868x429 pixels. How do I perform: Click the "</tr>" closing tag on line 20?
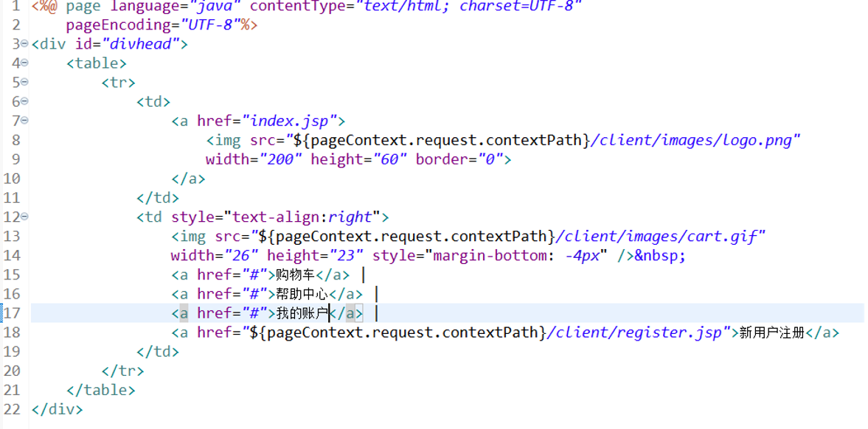(x=123, y=371)
